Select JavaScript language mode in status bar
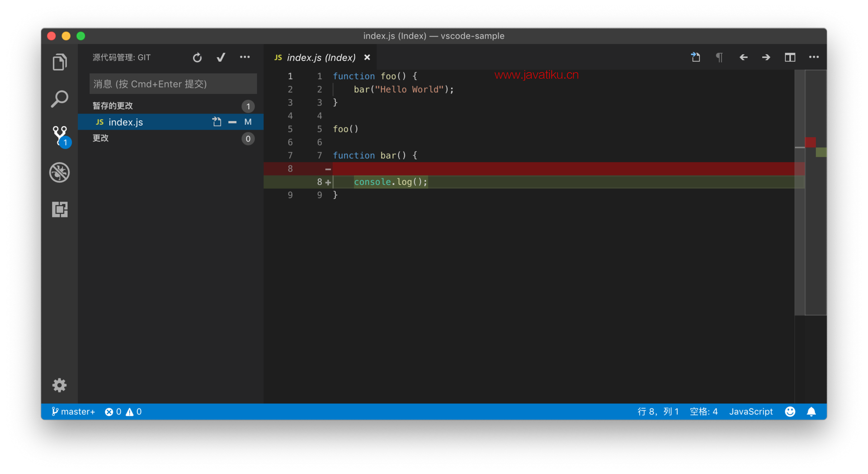Screen dimensions: 868x474 [751, 412]
